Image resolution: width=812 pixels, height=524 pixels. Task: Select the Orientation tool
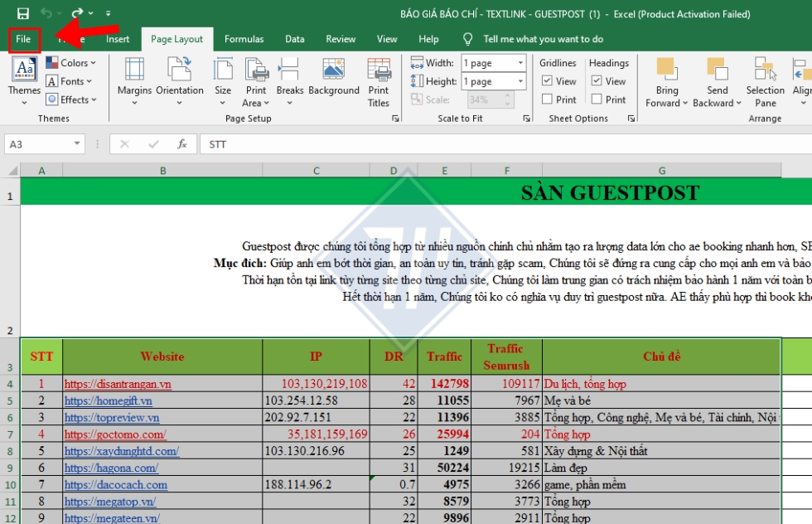179,83
